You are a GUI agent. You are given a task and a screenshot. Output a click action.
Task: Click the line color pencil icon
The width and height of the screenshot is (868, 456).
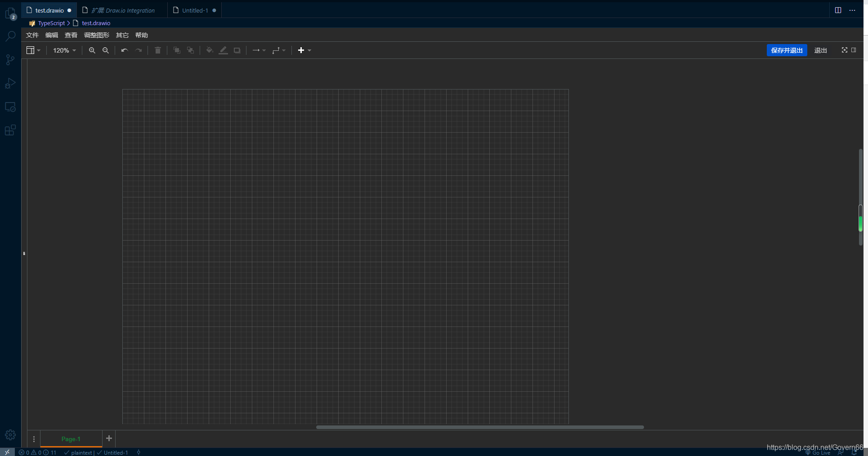click(223, 50)
